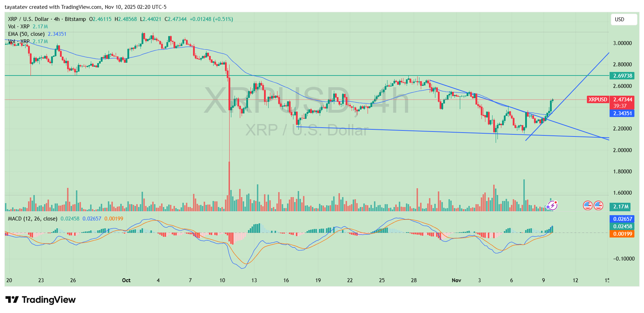The width and height of the screenshot is (644, 313).
Task: Click the Nov label on the time axis
Action: click(456, 280)
